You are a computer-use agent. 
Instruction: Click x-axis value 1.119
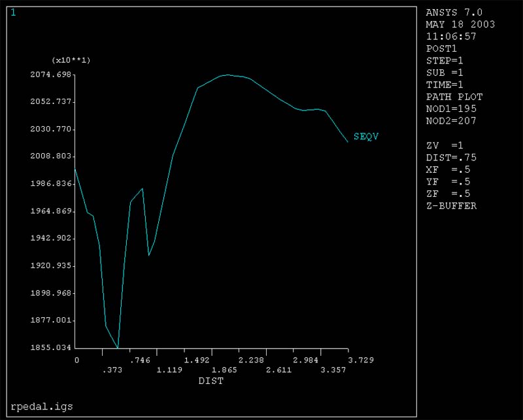pos(169,370)
